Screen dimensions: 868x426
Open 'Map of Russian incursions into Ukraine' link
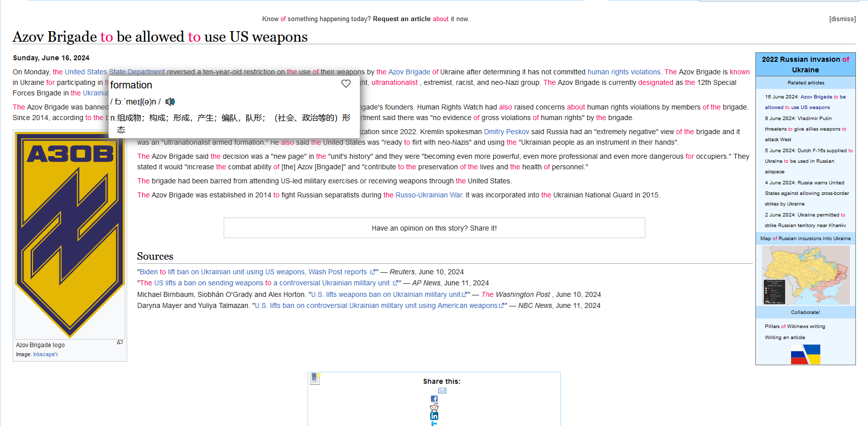pos(806,239)
